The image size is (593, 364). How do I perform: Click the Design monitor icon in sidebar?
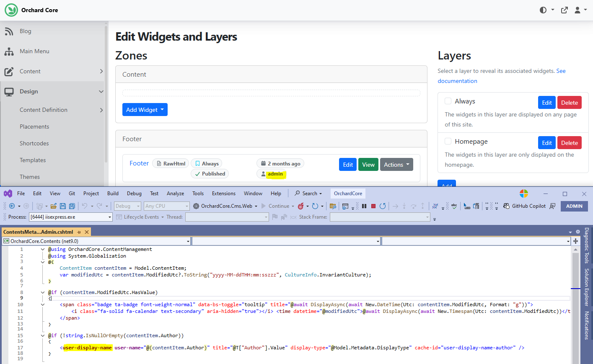(9, 92)
